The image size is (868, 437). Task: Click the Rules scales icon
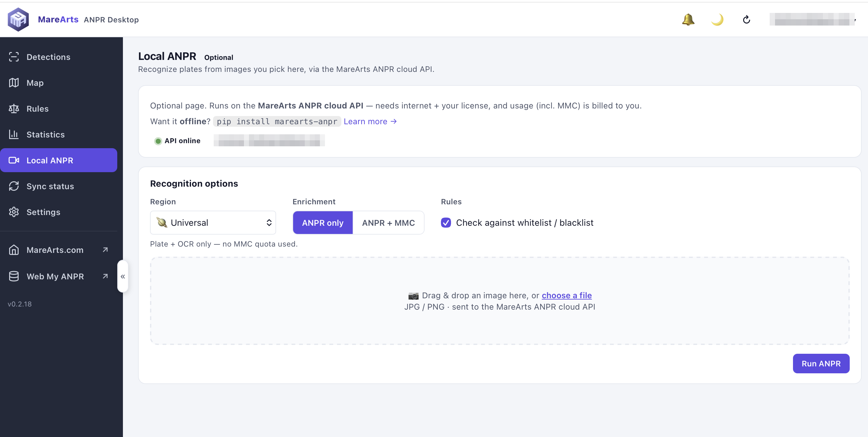[14, 108]
